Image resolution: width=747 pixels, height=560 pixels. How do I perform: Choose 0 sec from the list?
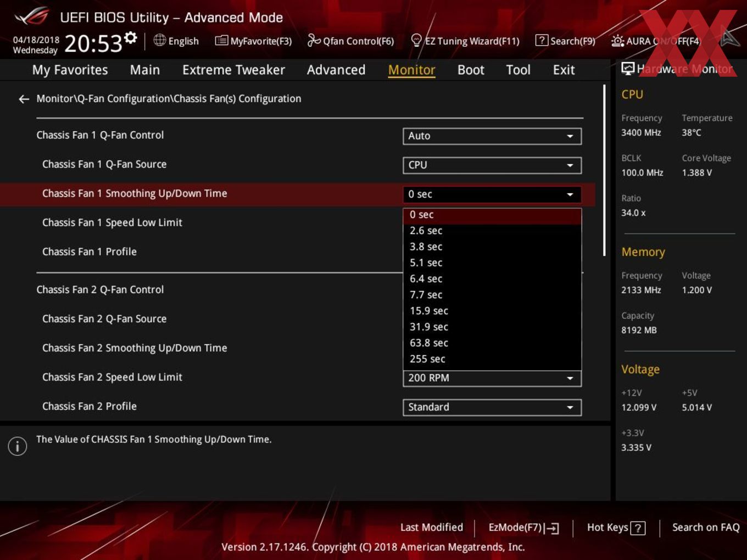coord(492,215)
